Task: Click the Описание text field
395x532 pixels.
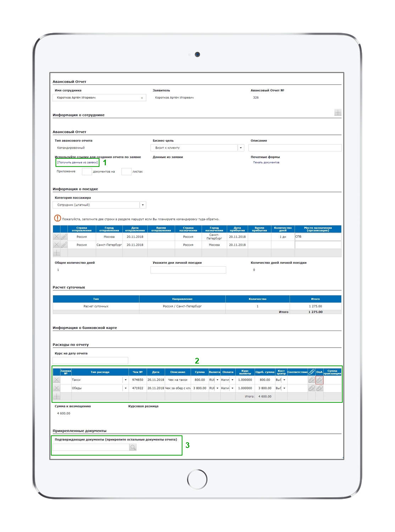Action: pos(295,148)
